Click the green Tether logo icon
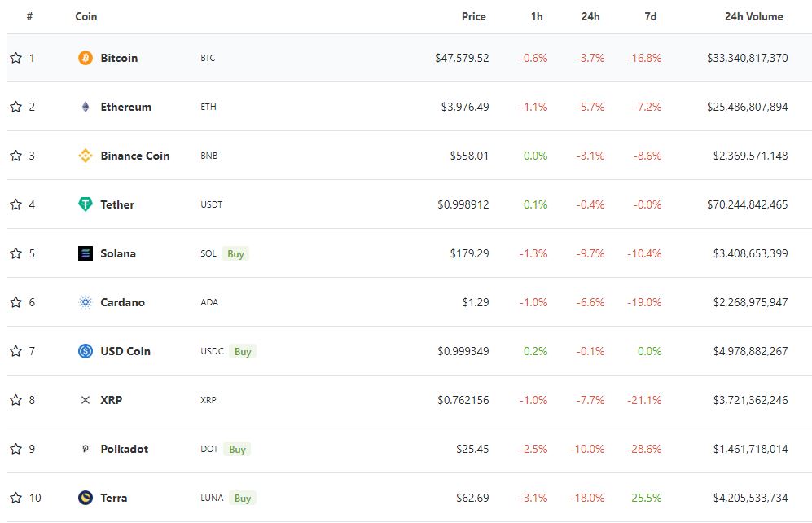 click(86, 204)
